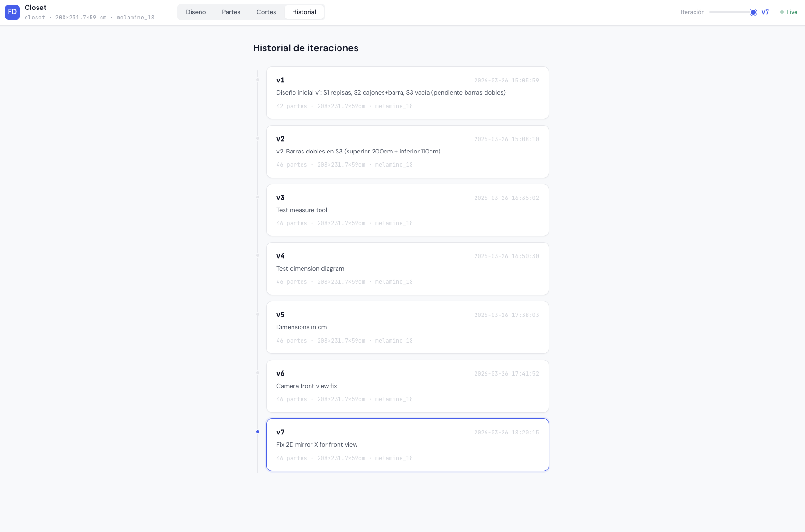Click the v1 timeline dot marker
805x532 pixels.
point(258,80)
